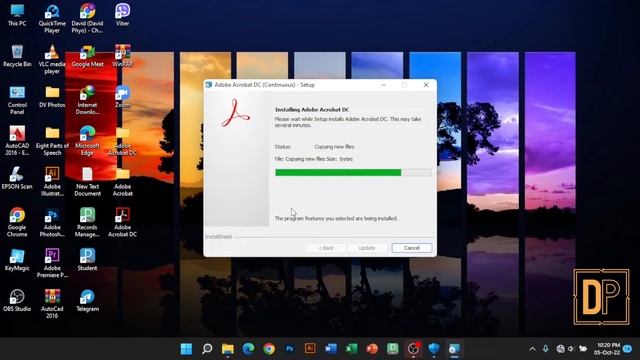Open Google Chrome from the taskbar
Screen dimensions: 640x360
click(269, 349)
